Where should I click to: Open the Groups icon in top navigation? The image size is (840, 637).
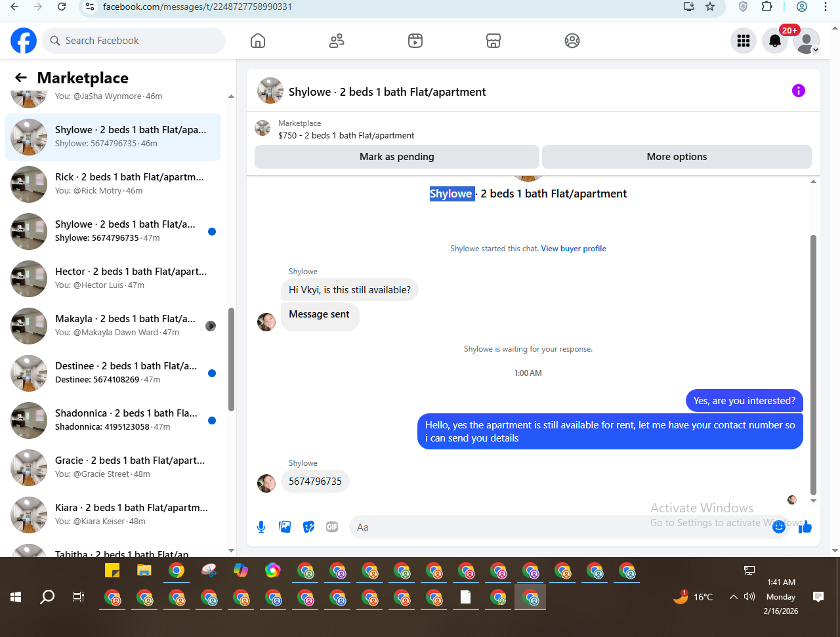point(572,41)
